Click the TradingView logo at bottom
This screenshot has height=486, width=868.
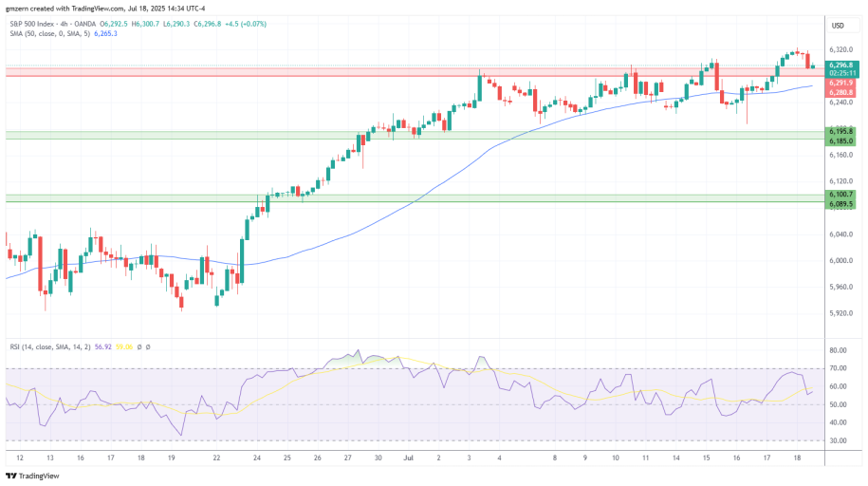coord(32,476)
